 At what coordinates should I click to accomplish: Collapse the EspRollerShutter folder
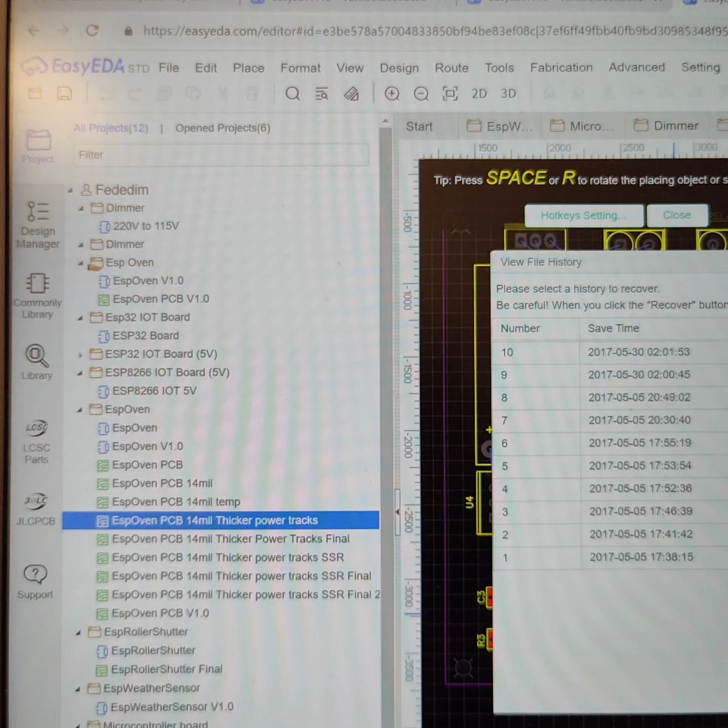coord(78,632)
